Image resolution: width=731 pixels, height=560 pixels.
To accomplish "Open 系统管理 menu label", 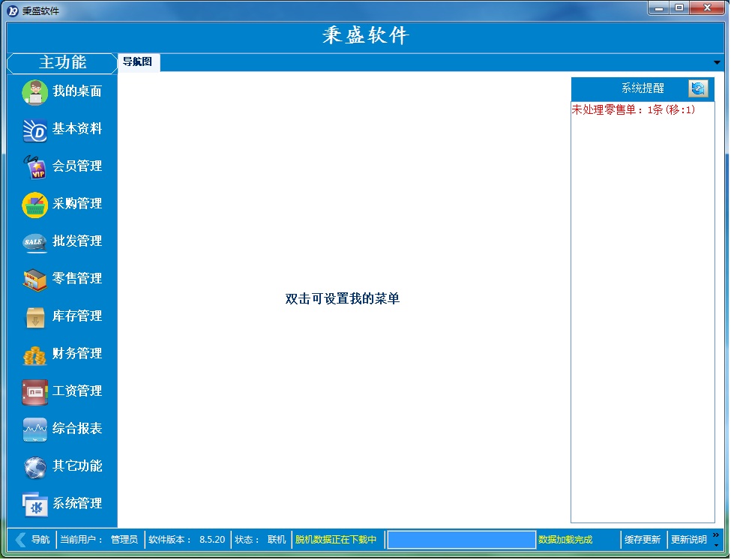I will click(77, 504).
